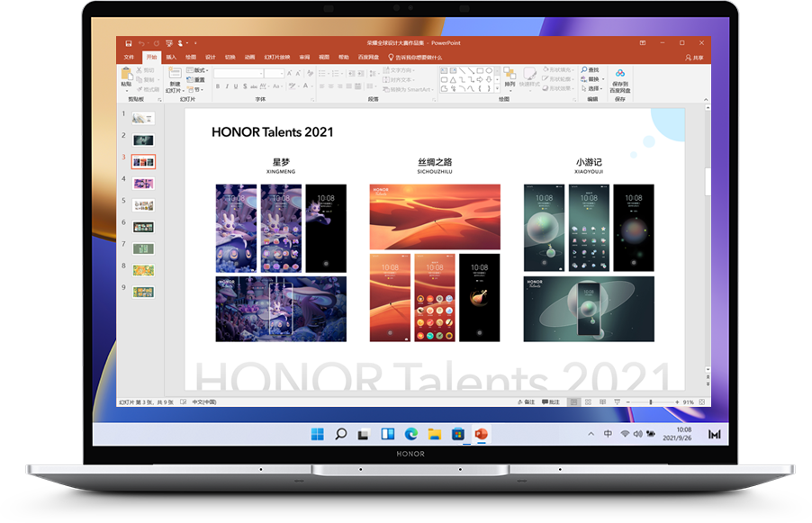Start Slide Show from status bar

click(x=618, y=401)
